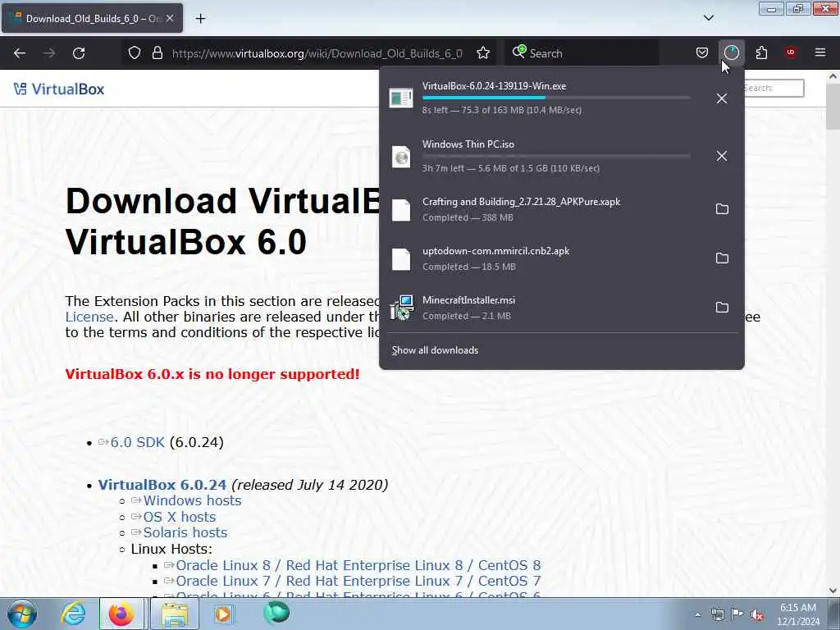The width and height of the screenshot is (840, 630).
Task: Open the VirtualBox logo home link
Action: point(59,89)
